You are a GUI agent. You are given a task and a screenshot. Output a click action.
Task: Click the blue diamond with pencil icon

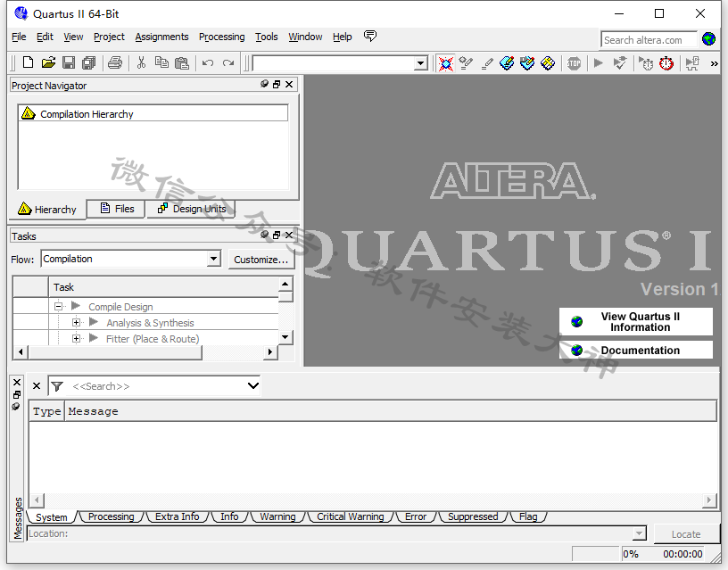[x=507, y=63]
